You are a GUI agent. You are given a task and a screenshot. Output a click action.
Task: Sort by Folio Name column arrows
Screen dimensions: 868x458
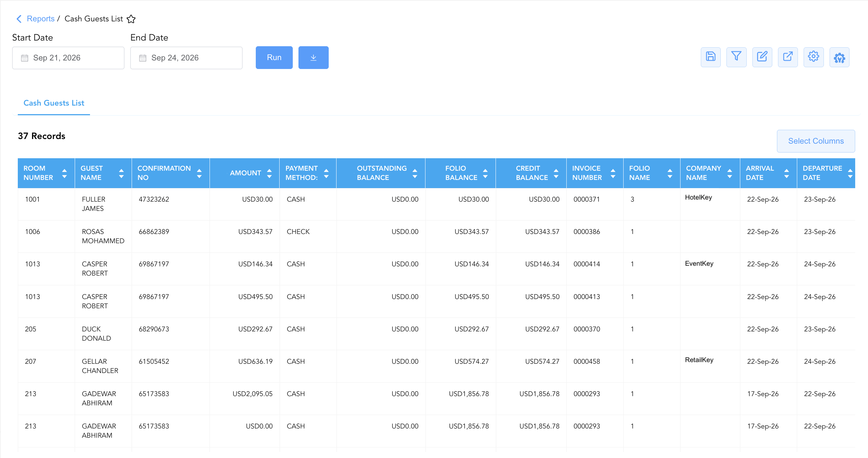670,173
